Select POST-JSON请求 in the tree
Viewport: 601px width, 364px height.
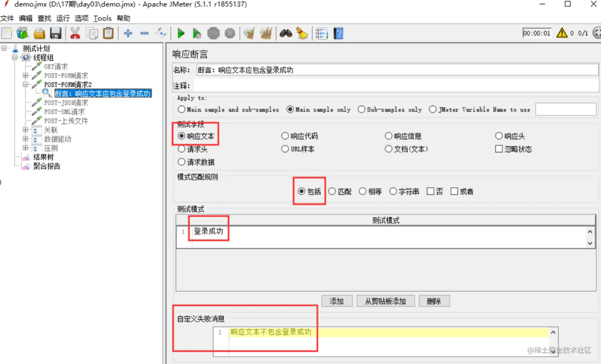click(x=66, y=103)
